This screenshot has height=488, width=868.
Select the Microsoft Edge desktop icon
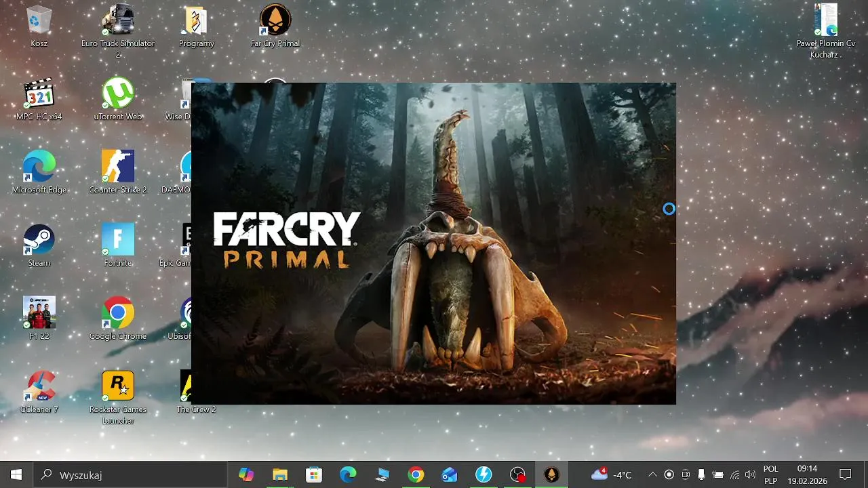click(x=39, y=172)
